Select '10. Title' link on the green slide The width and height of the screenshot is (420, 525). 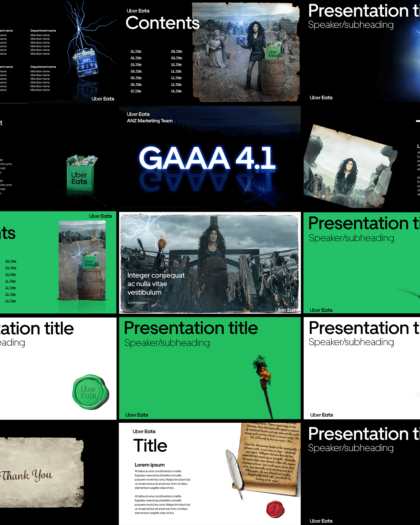click(10, 274)
